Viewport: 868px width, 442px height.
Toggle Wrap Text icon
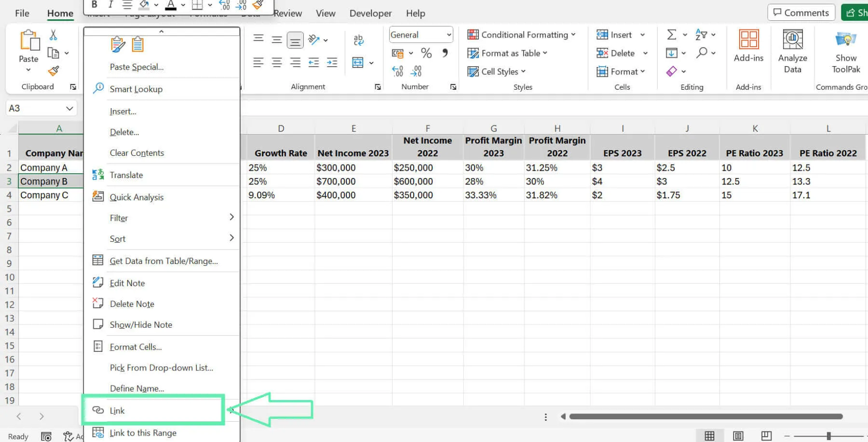point(358,40)
